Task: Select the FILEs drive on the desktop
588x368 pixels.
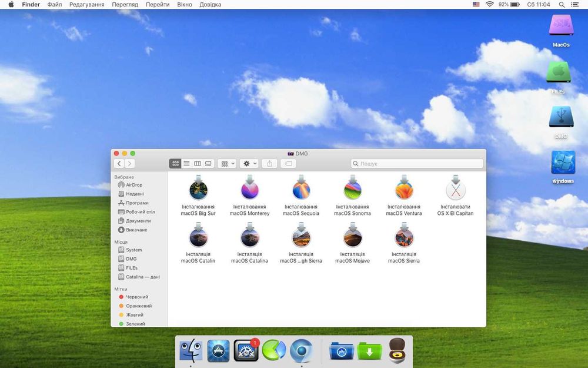Action: (x=559, y=72)
